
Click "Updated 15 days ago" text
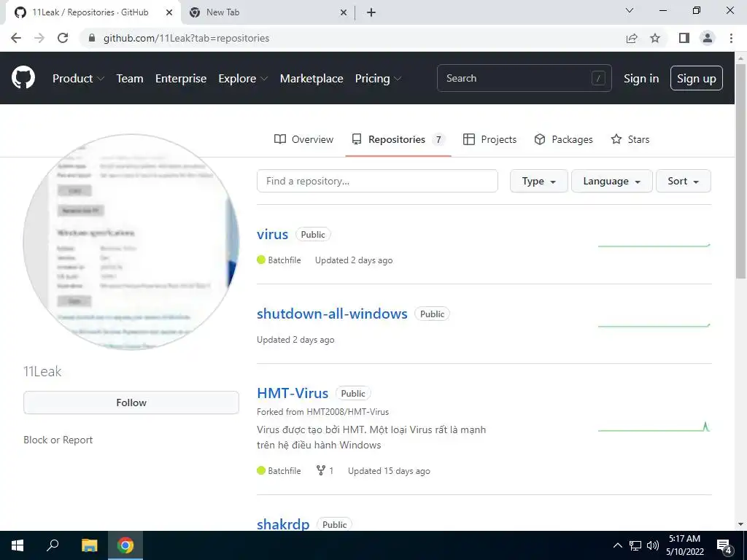[389, 471]
